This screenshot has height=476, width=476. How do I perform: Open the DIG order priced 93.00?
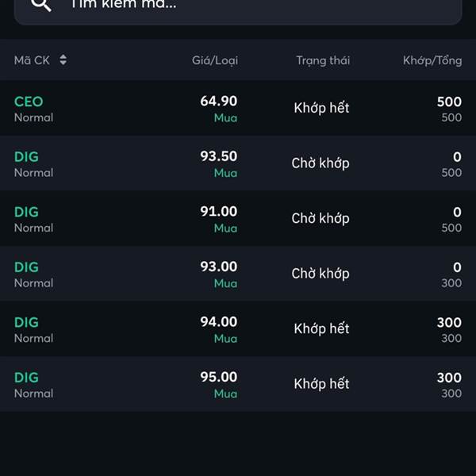point(238,274)
